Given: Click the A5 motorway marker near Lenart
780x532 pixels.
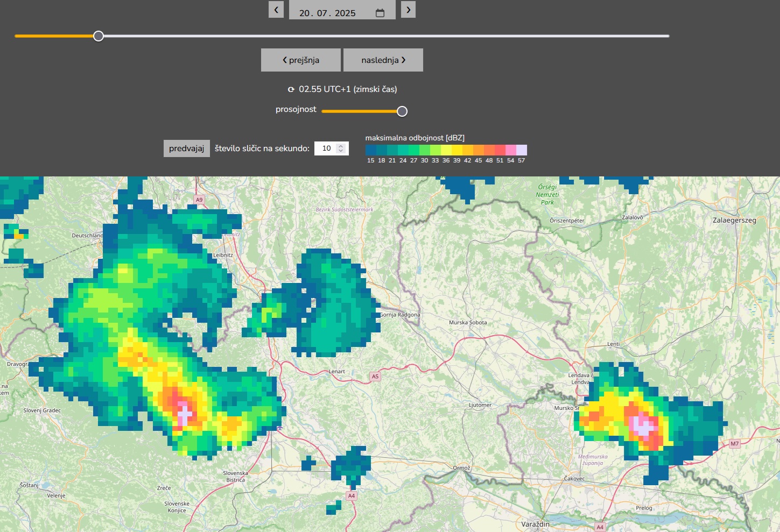Looking at the screenshot, I should tap(375, 377).
